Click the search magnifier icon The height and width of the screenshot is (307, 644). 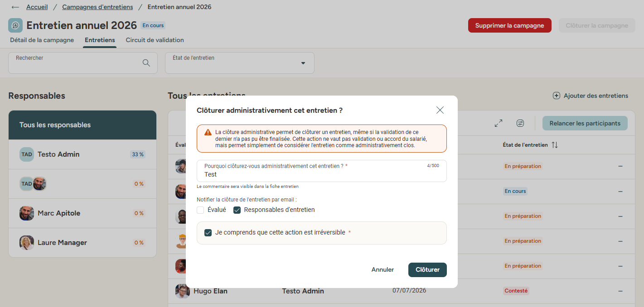(x=146, y=63)
